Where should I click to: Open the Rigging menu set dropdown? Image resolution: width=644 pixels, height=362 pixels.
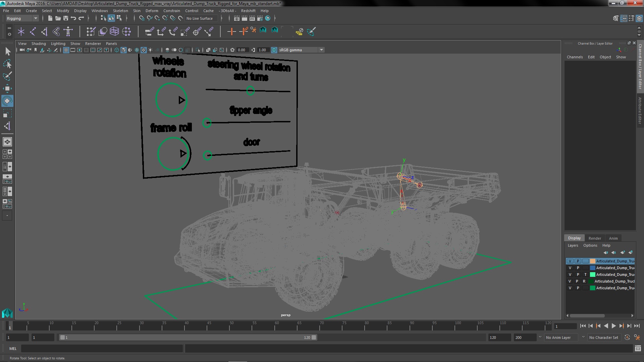(x=22, y=18)
